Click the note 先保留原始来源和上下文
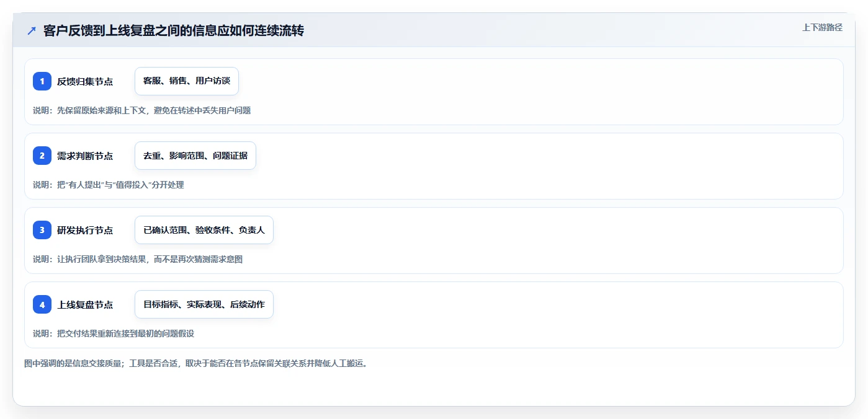The height and width of the screenshot is (419, 868). 101,110
